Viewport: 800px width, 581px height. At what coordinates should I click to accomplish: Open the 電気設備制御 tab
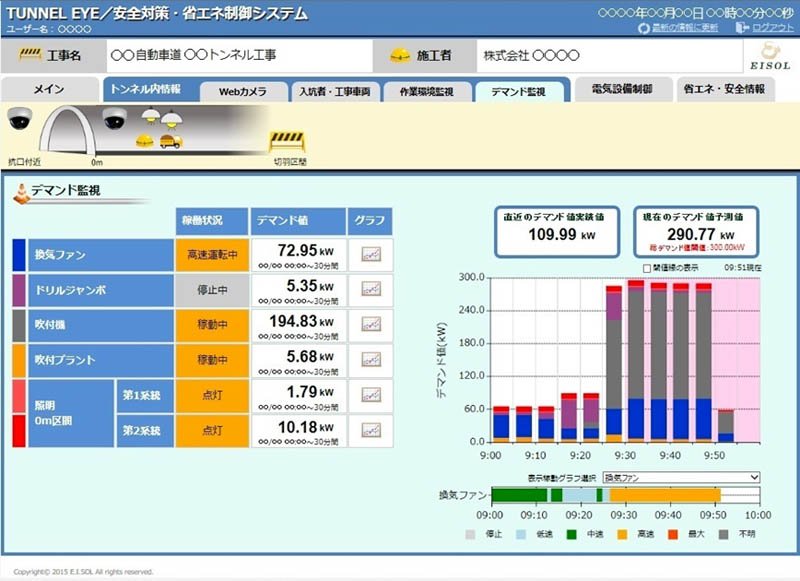tap(622, 89)
